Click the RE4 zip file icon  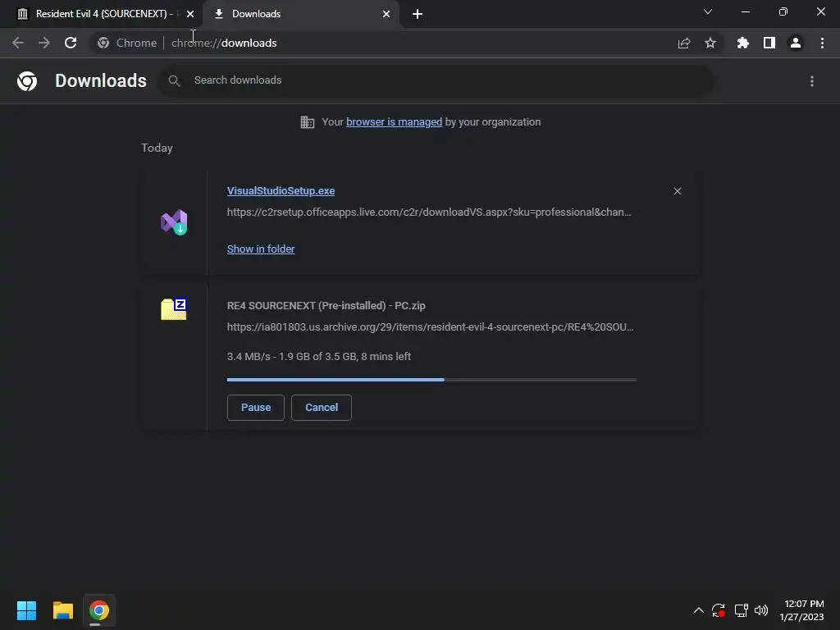point(174,309)
